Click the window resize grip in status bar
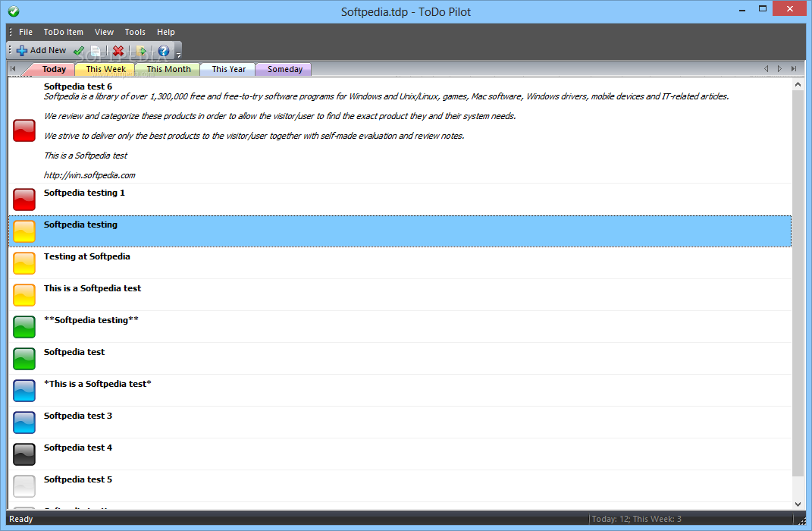This screenshot has height=531, width=812. (802, 520)
